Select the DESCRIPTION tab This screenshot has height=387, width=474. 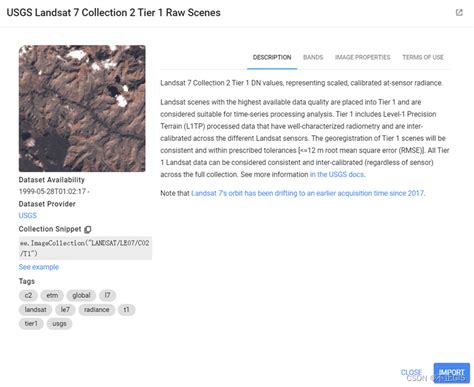272,57
